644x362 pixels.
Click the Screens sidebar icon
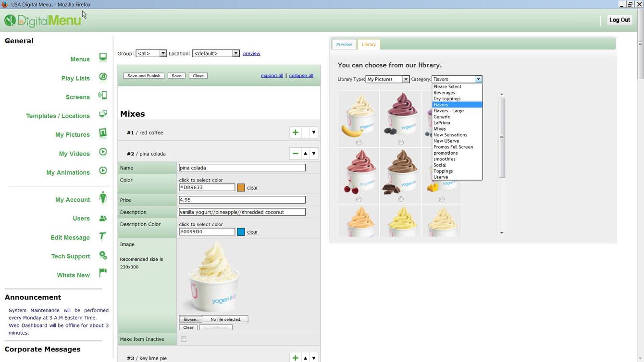[x=103, y=96]
